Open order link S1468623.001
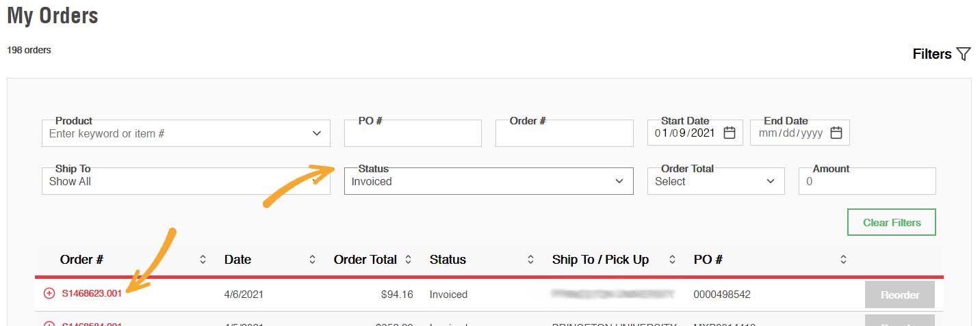Screen dimensions: 980x326 click(92, 295)
